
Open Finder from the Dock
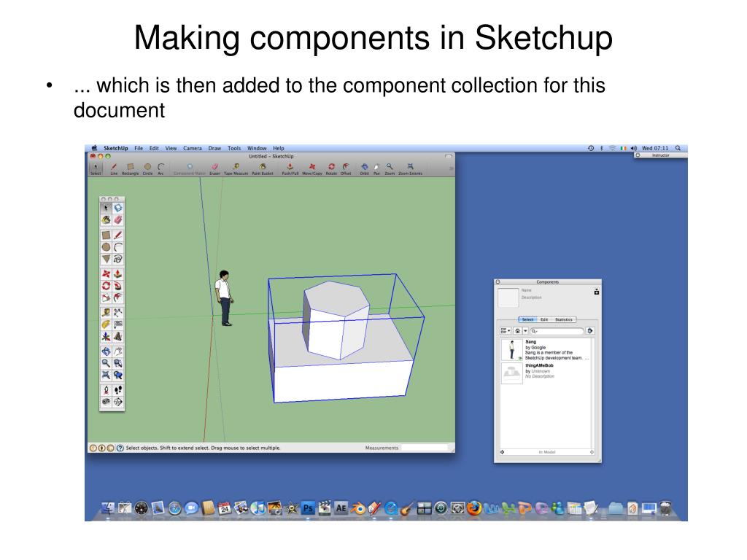(x=108, y=508)
